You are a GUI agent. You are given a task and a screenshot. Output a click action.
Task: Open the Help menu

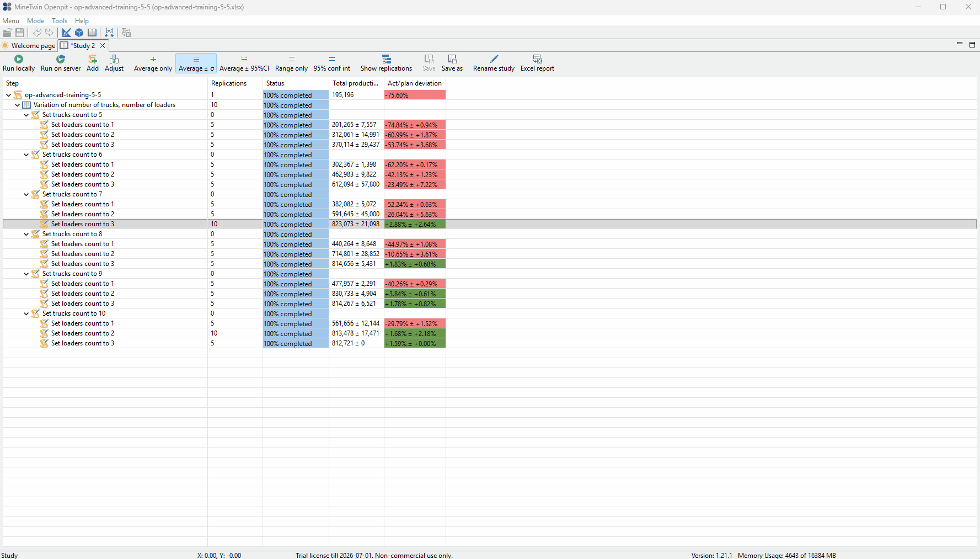(82, 21)
